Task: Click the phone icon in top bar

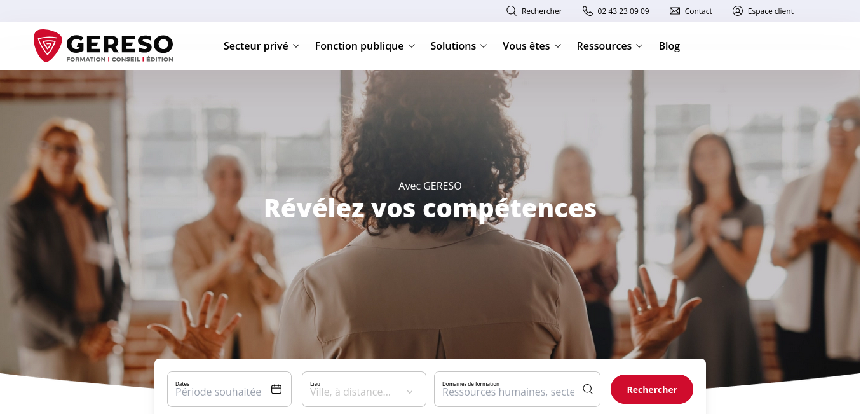Action: [x=588, y=11]
